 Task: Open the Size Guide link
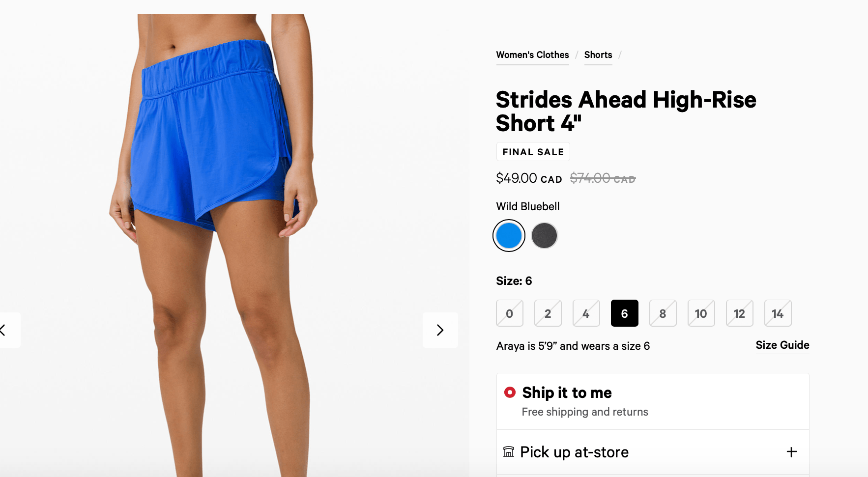pyautogui.click(x=782, y=345)
